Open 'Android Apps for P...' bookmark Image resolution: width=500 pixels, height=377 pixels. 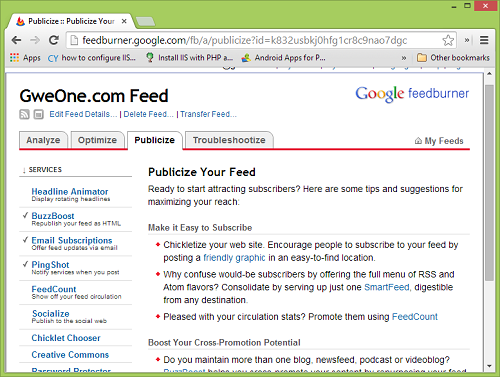coord(284,58)
